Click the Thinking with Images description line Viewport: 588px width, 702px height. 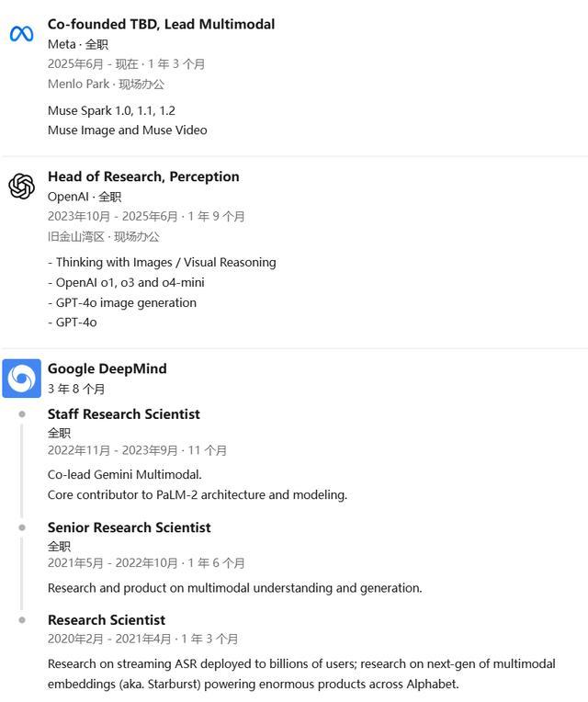click(x=162, y=263)
